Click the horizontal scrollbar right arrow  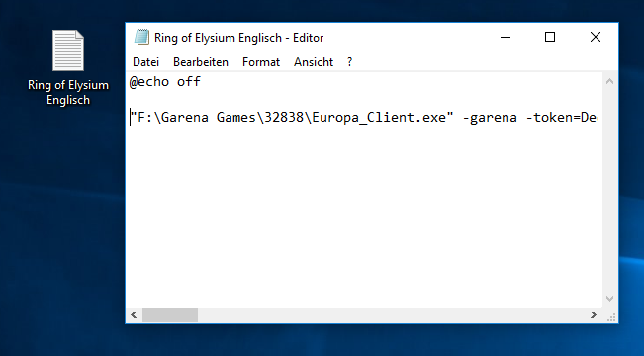click(x=594, y=314)
